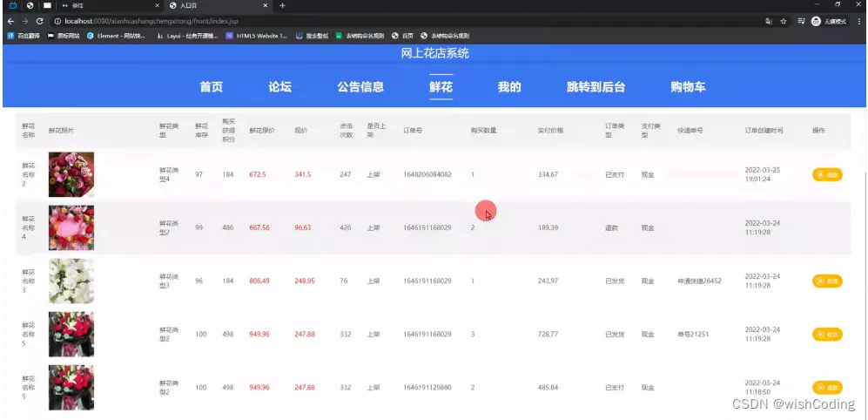Click the order time 2022-03-25 19:01:24
Screen dimensions: 868x420
pyautogui.click(x=763, y=174)
